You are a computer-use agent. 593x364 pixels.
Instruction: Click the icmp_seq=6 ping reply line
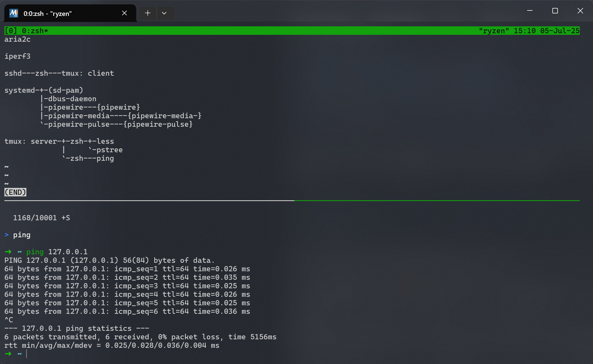(x=127, y=311)
